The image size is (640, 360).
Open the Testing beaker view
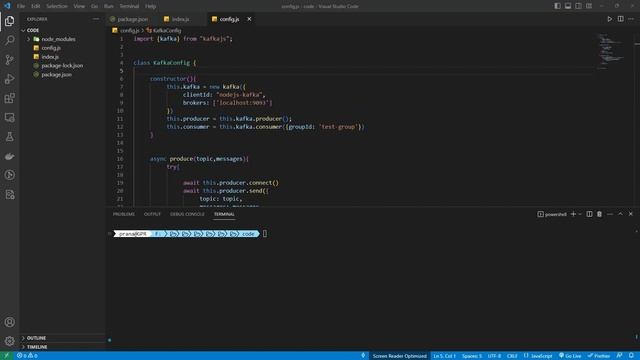(x=9, y=137)
